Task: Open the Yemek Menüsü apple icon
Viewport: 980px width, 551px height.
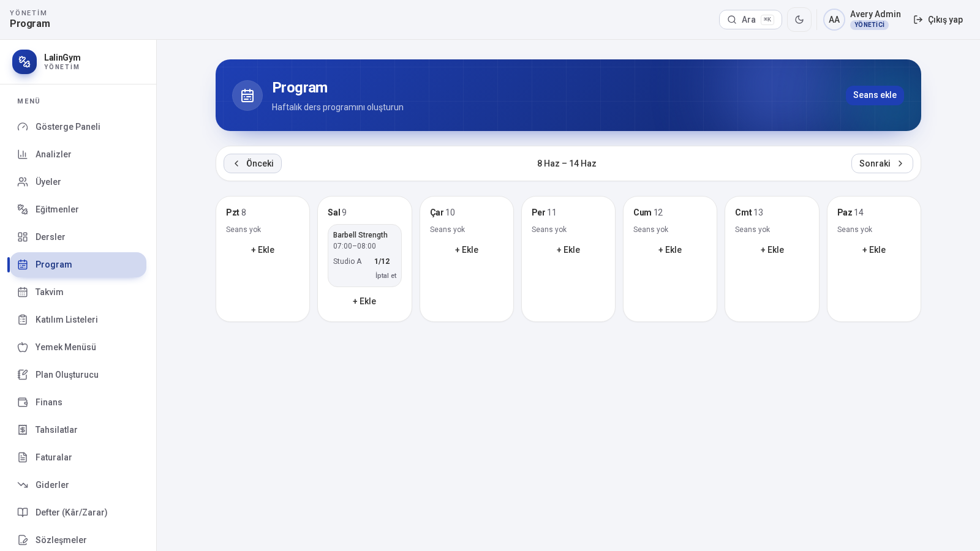Action: (x=23, y=347)
